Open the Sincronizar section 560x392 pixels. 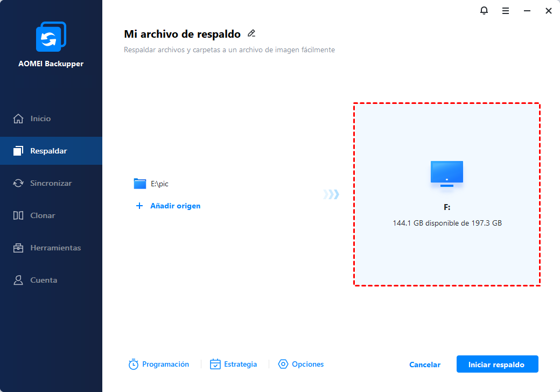(x=51, y=183)
